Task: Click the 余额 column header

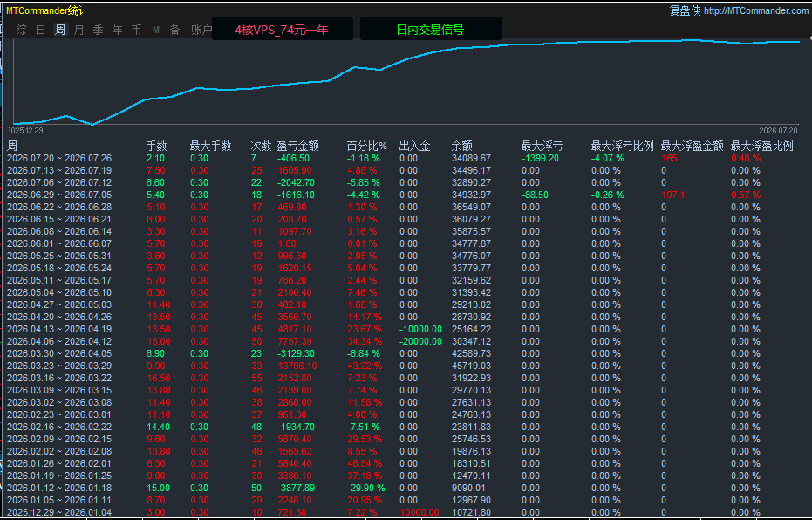Action: [x=461, y=146]
